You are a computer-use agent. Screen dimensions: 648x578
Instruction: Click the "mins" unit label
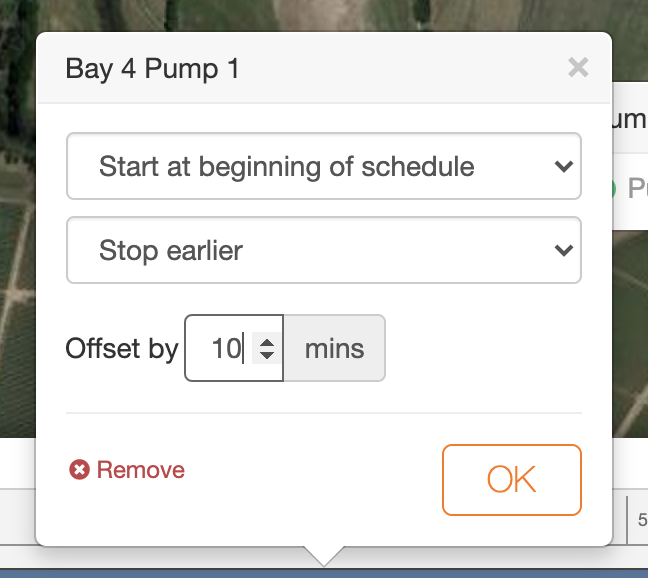click(334, 349)
